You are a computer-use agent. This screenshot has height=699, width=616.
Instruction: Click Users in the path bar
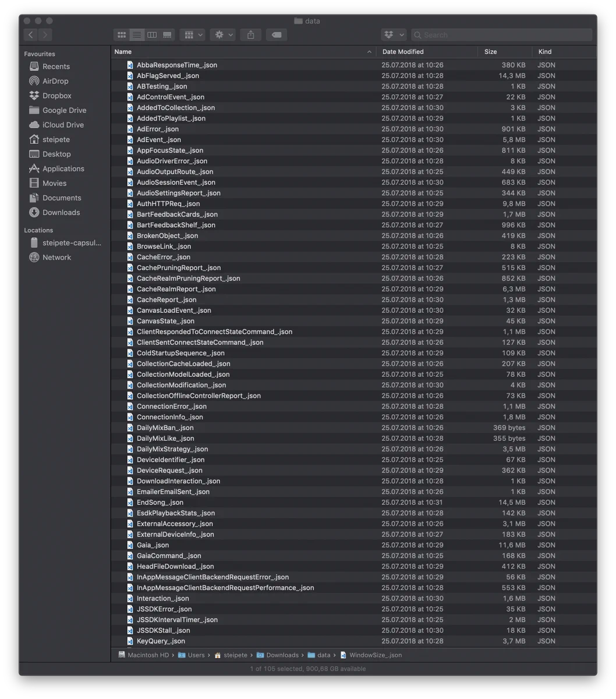pos(192,655)
